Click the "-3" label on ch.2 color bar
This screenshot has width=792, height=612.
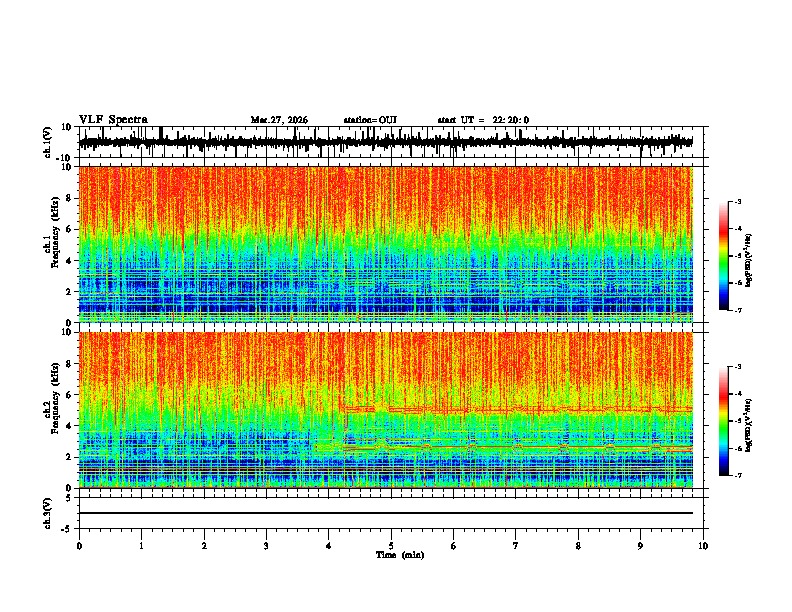point(738,367)
